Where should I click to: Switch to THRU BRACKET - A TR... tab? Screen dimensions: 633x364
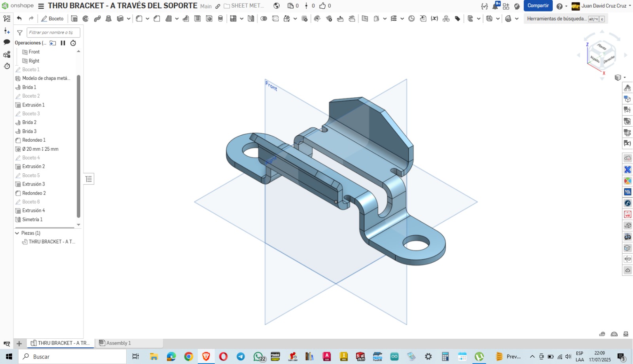click(61, 343)
